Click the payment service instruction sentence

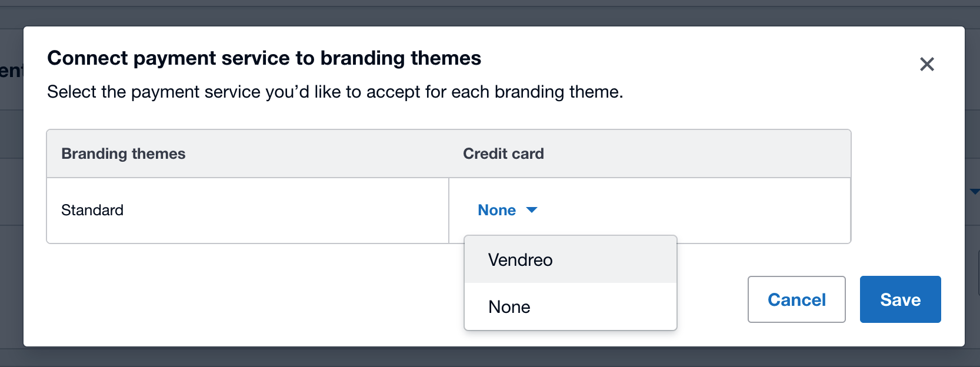pyautogui.click(x=335, y=92)
